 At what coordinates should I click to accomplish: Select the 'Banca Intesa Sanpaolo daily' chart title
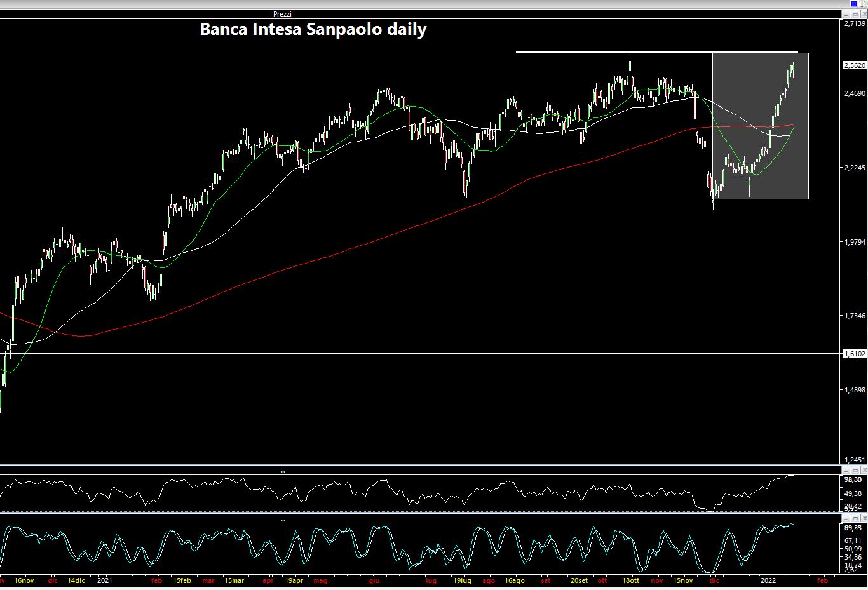(x=313, y=29)
